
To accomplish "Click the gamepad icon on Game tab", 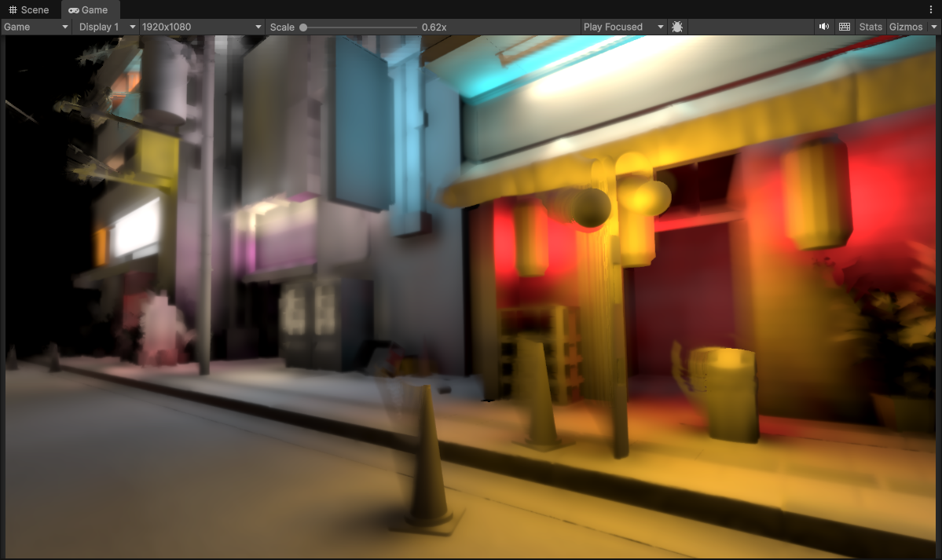I will pyautogui.click(x=73, y=10).
